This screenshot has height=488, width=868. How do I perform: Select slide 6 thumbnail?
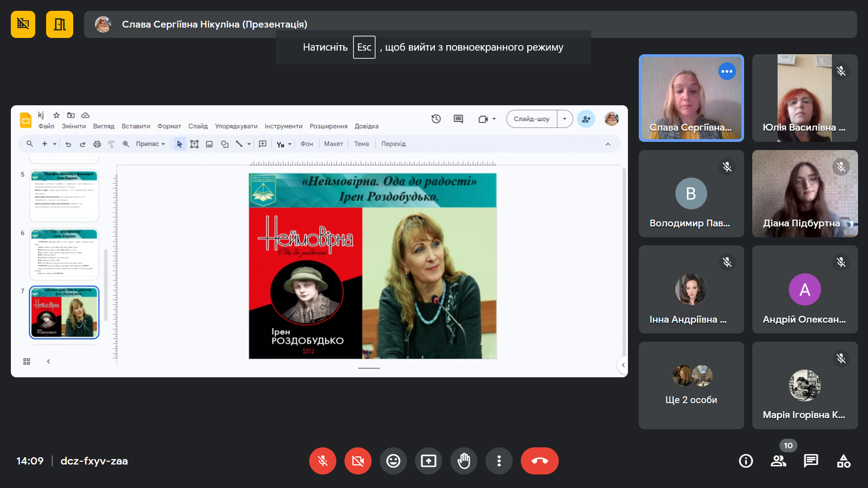(x=64, y=254)
